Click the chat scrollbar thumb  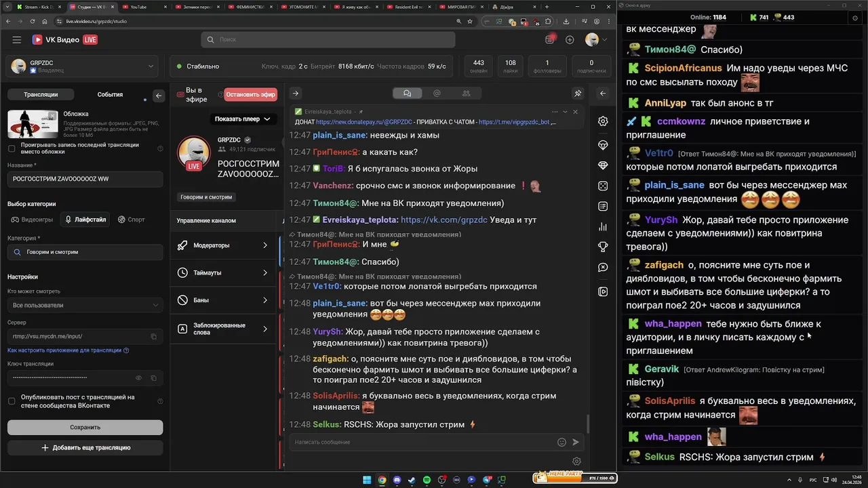588,424
